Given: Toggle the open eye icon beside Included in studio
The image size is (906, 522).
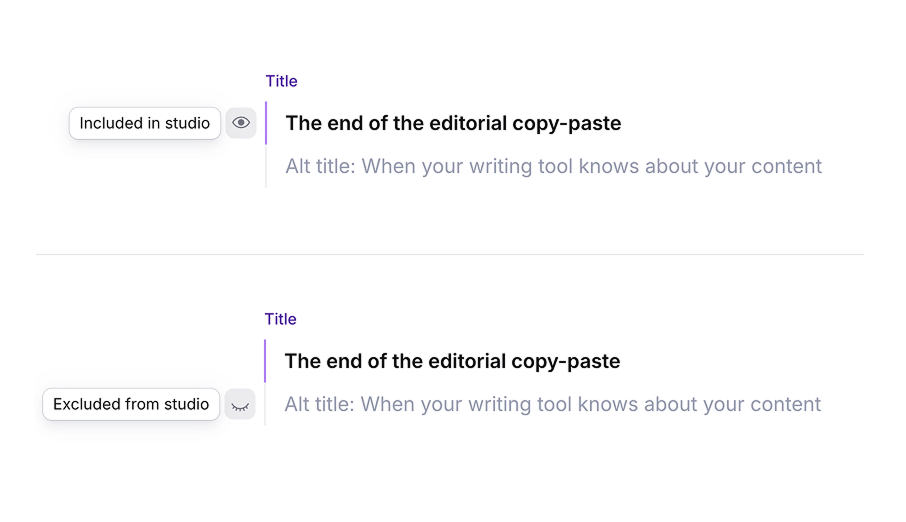Looking at the screenshot, I should click(240, 123).
